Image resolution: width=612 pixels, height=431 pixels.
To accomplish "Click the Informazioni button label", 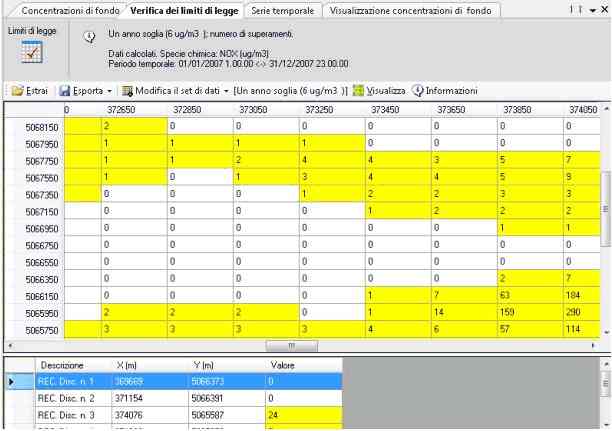I will pos(451,91).
